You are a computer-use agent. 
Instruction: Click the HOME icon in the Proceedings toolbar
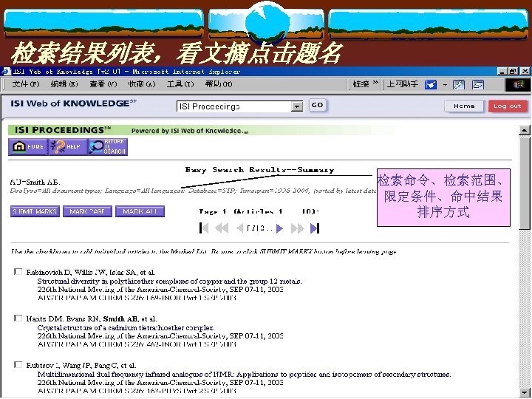tap(28, 147)
